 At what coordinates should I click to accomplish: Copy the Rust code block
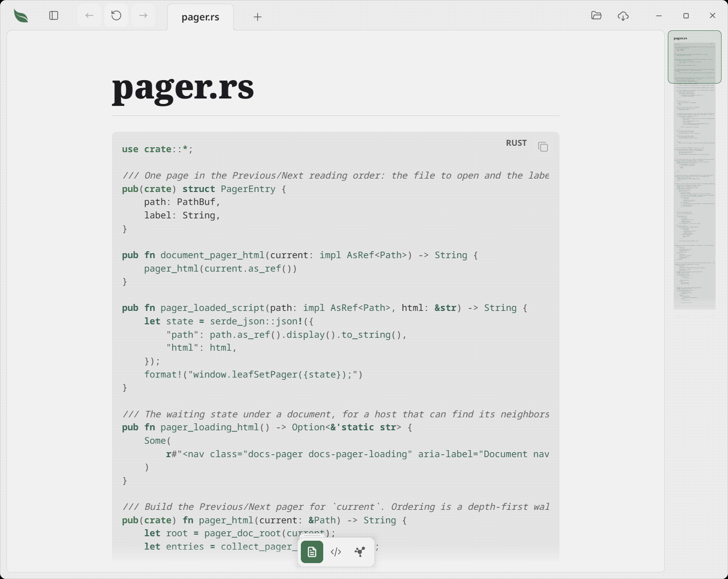[543, 147]
